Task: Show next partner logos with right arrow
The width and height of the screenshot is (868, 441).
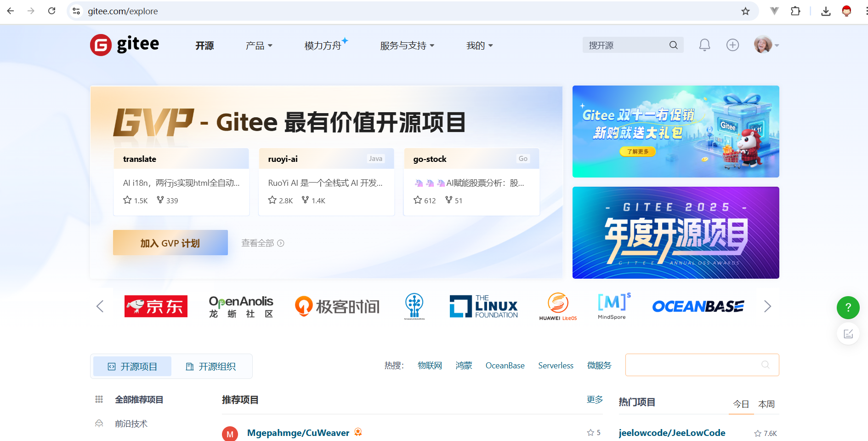Action: [767, 306]
